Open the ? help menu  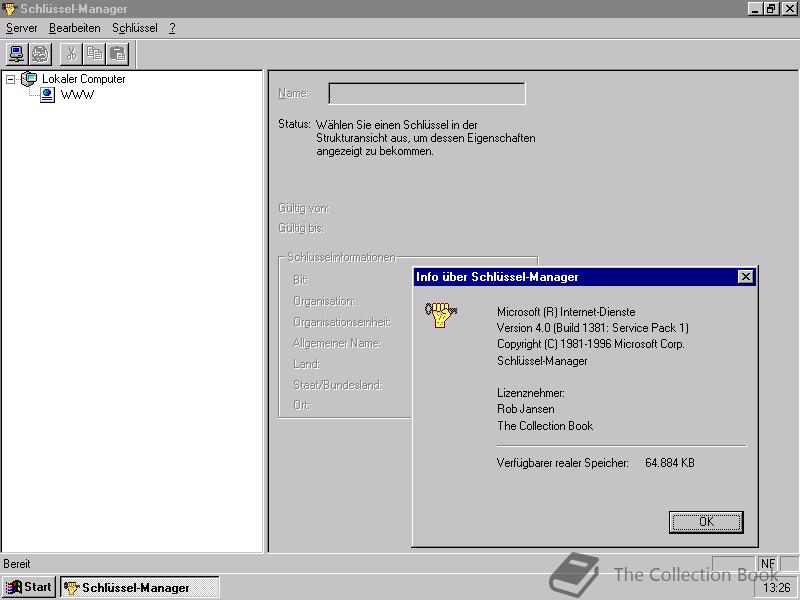pos(172,28)
